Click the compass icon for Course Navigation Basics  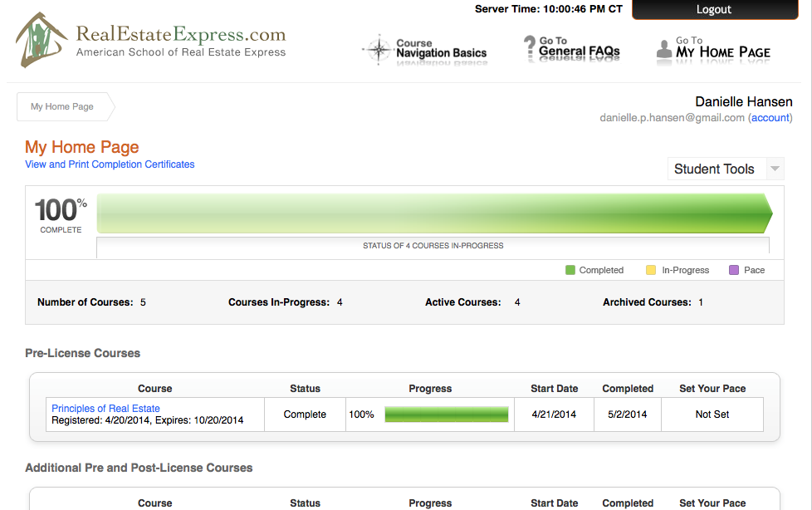point(379,50)
